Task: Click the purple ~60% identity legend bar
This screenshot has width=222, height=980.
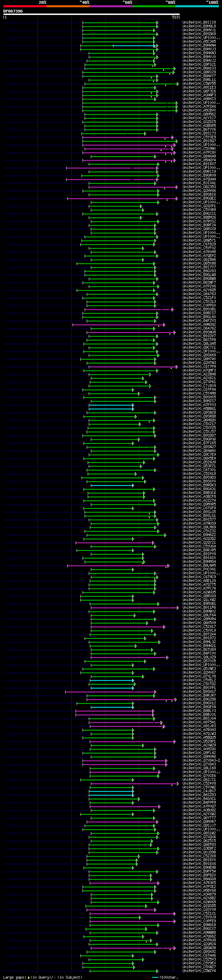Action: point(111,6)
